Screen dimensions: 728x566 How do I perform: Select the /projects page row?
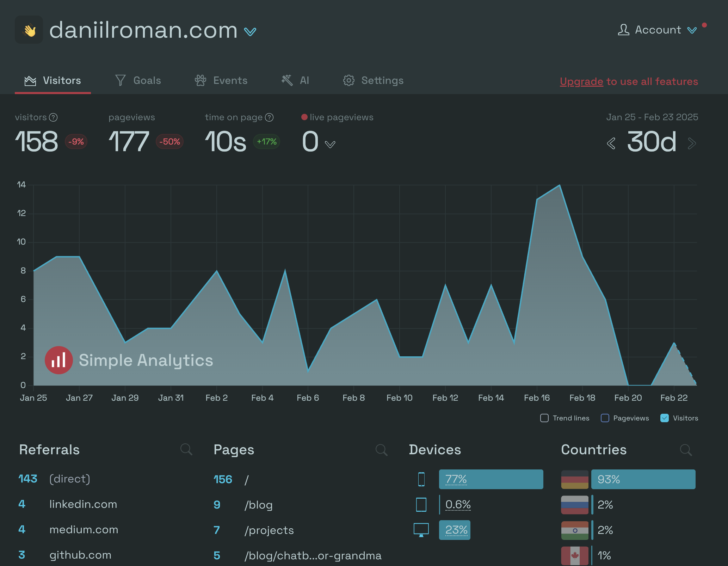[301, 530]
